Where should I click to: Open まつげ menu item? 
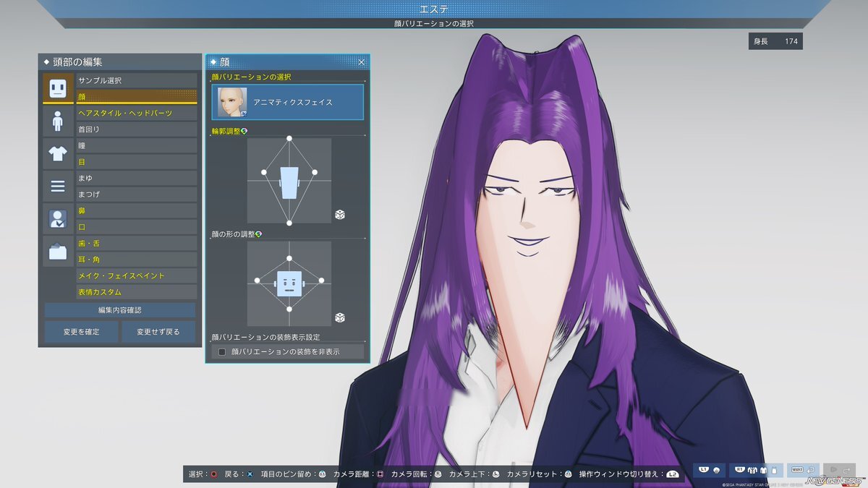pyautogui.click(x=137, y=194)
